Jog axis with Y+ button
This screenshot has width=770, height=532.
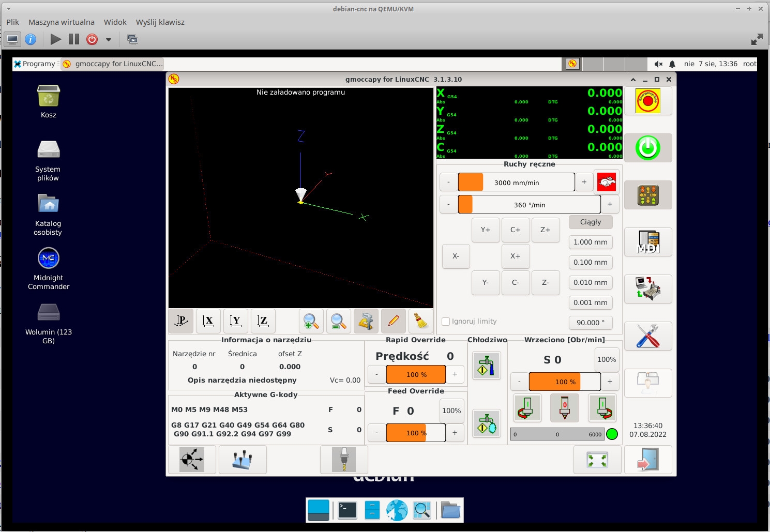[x=486, y=230]
